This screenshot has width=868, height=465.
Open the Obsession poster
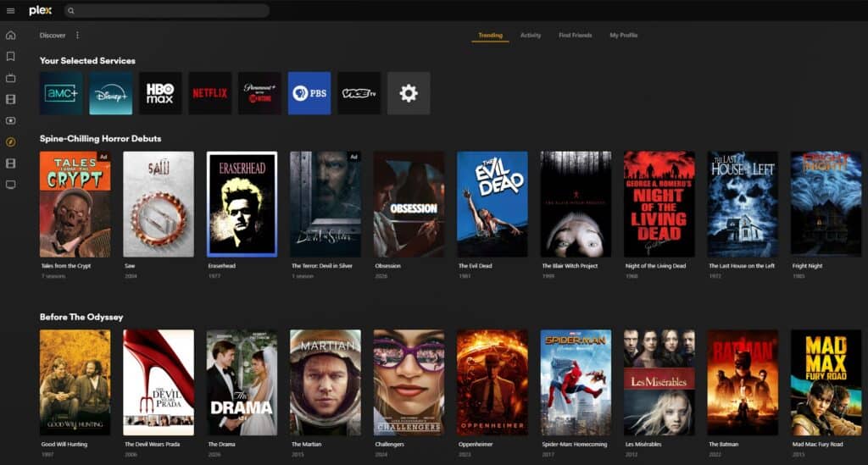409,204
